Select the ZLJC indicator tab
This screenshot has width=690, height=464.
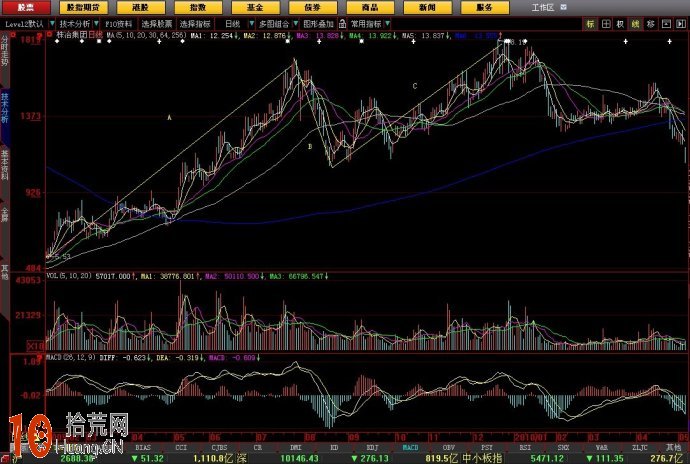click(639, 447)
